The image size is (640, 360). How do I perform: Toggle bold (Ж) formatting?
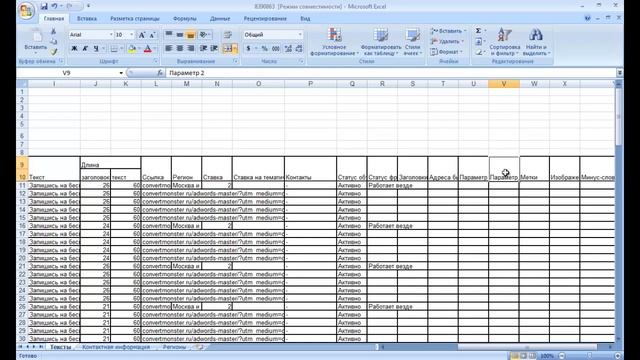[74, 49]
